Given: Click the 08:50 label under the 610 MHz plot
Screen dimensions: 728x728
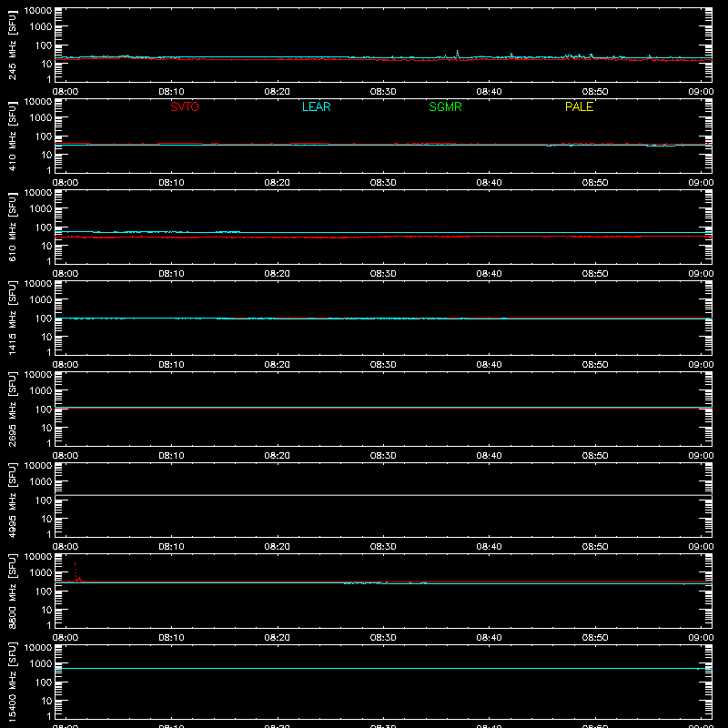Looking at the screenshot, I should 595,274.
